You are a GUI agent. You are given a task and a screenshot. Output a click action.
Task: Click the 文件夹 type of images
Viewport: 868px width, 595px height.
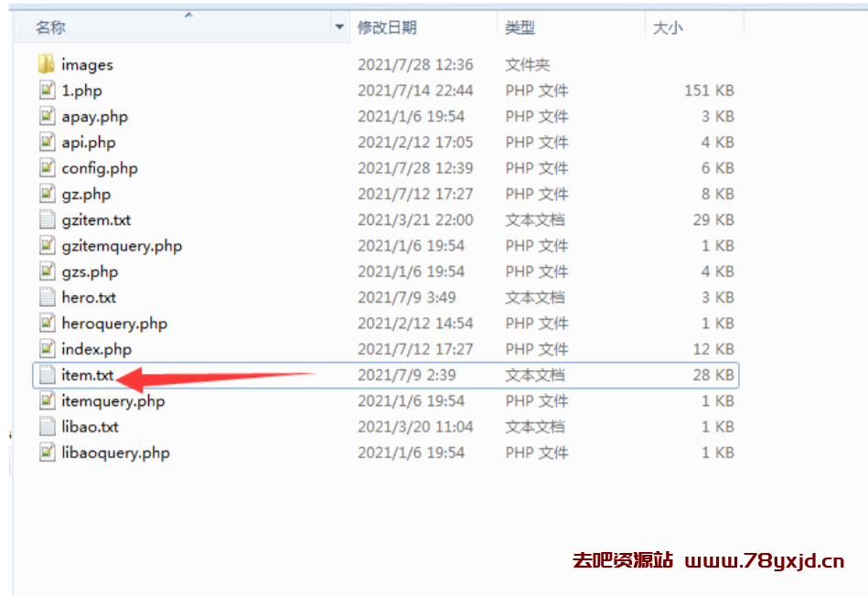point(528,65)
